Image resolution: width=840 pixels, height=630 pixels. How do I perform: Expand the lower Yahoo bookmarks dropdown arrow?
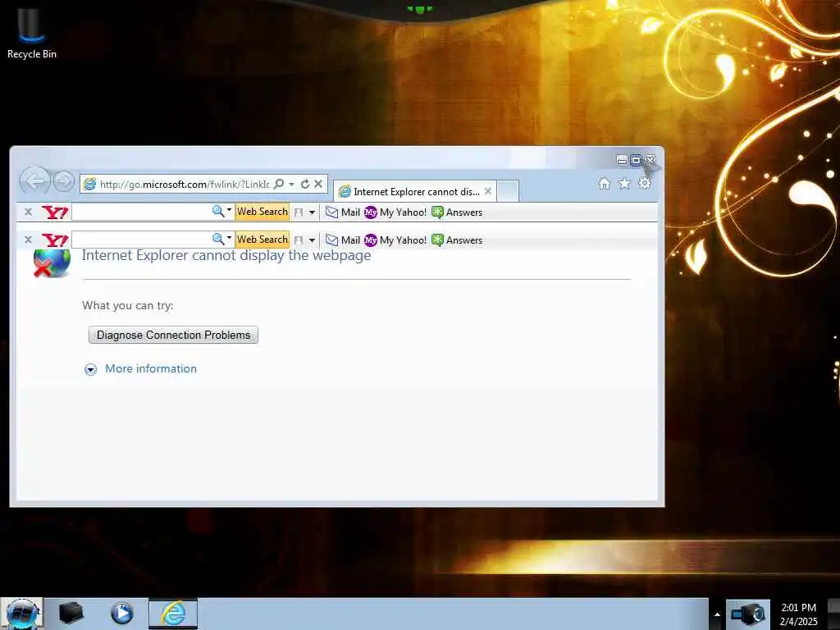coord(312,240)
